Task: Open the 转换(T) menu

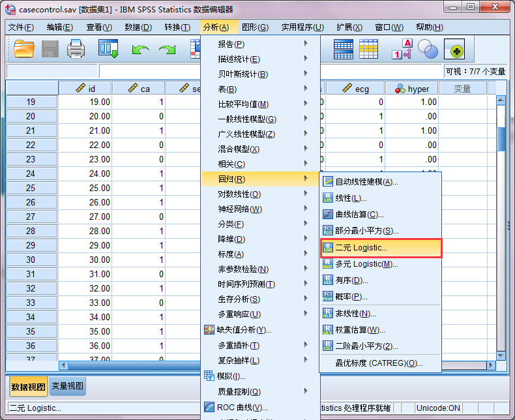Action: click(177, 27)
